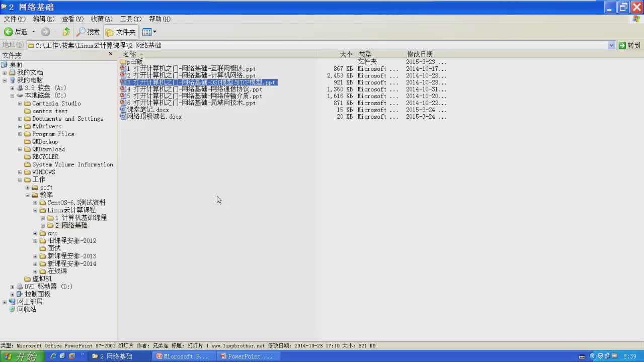Collapse the 教案 folder node
Image resolution: width=644 pixels, height=362 pixels.
coord(28,195)
